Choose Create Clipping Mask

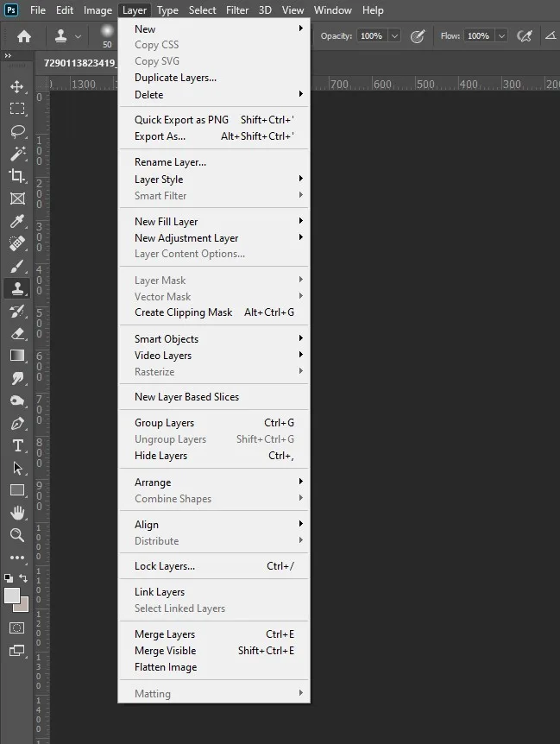tap(214, 312)
